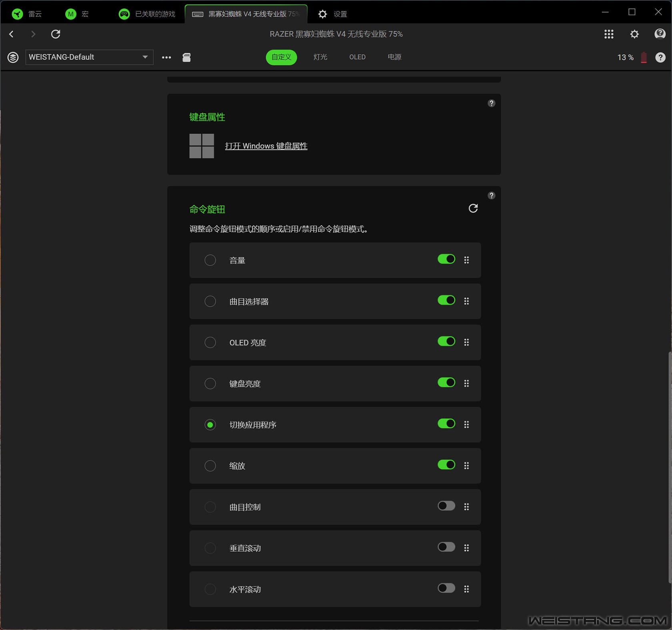Click the 命令旋钮 section heading
The image size is (672, 630).
click(x=207, y=209)
